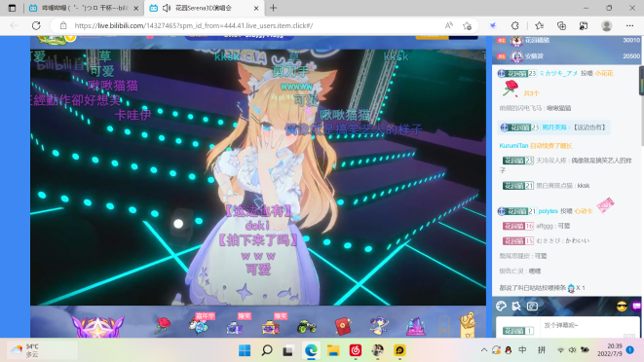Click username ミカヅキ_アメ in chat
The width and height of the screenshot is (644, 362).
(x=558, y=73)
